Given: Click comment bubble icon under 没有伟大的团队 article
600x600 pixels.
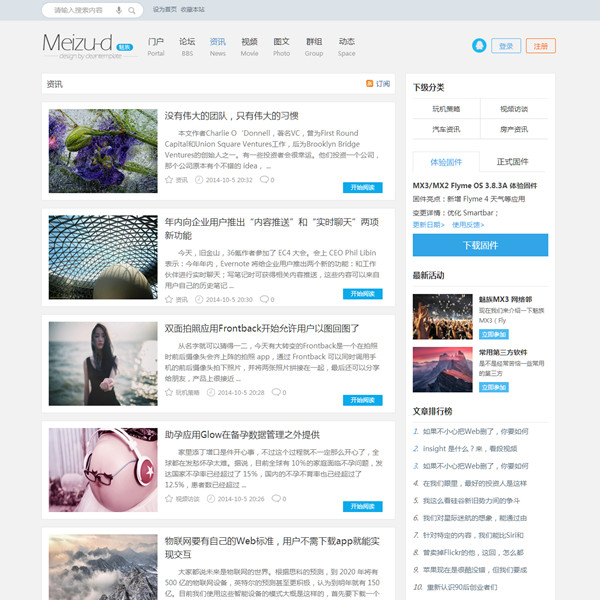Looking at the screenshot, I should 264,179.
